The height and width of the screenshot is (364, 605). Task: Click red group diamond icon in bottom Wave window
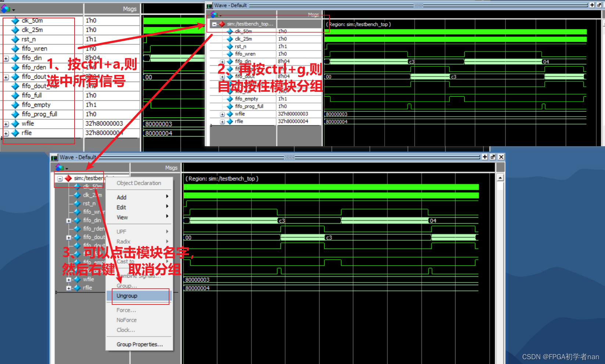point(68,178)
